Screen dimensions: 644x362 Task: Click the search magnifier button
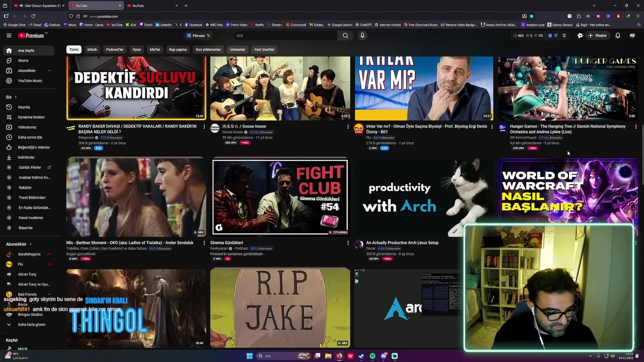click(x=345, y=36)
